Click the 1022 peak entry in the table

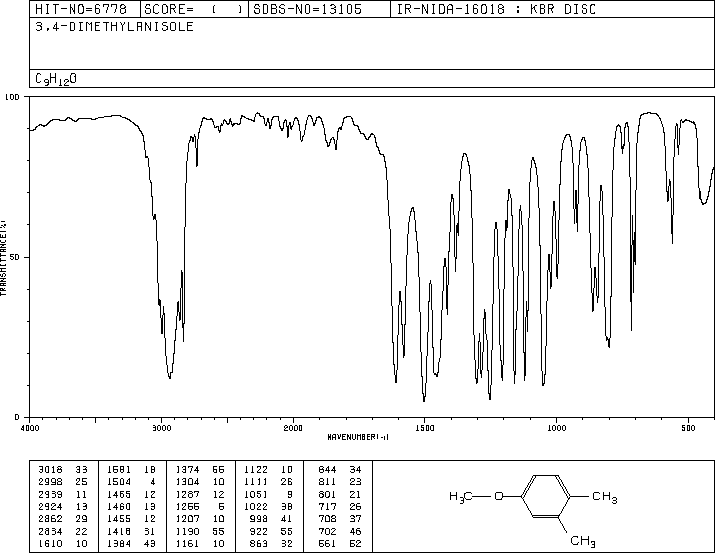(x=269, y=506)
